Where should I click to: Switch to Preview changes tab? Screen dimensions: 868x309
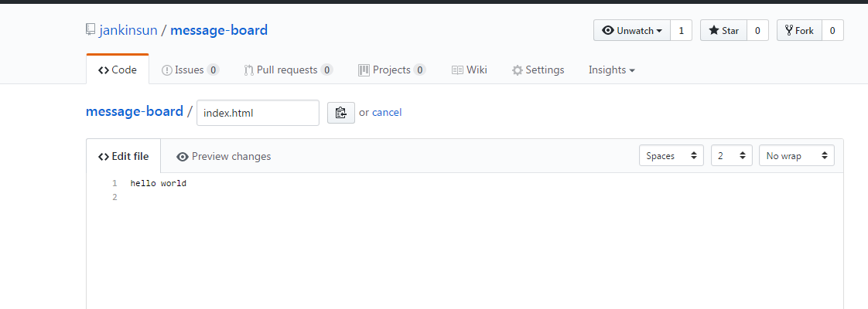[224, 157]
